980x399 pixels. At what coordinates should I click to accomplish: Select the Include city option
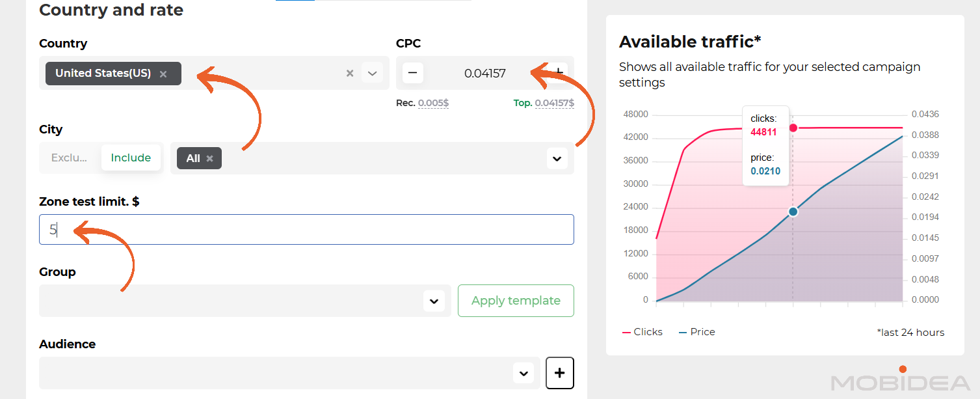[131, 158]
